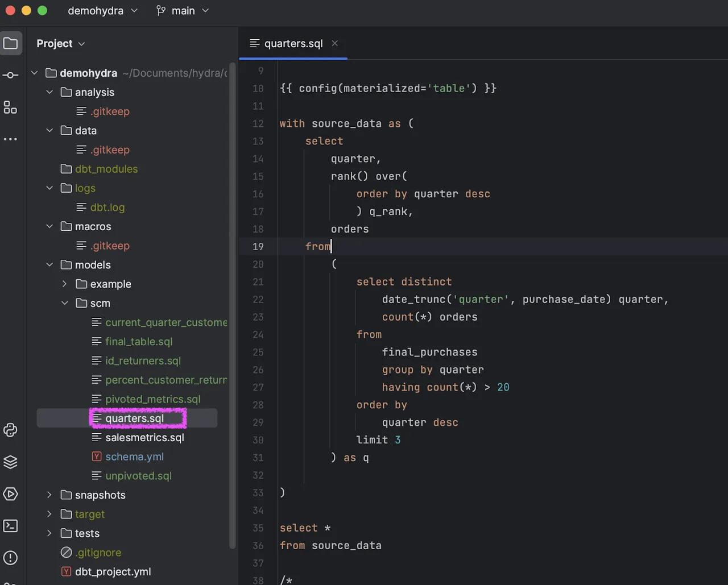Click 'from source_data' on line 36

click(330, 545)
